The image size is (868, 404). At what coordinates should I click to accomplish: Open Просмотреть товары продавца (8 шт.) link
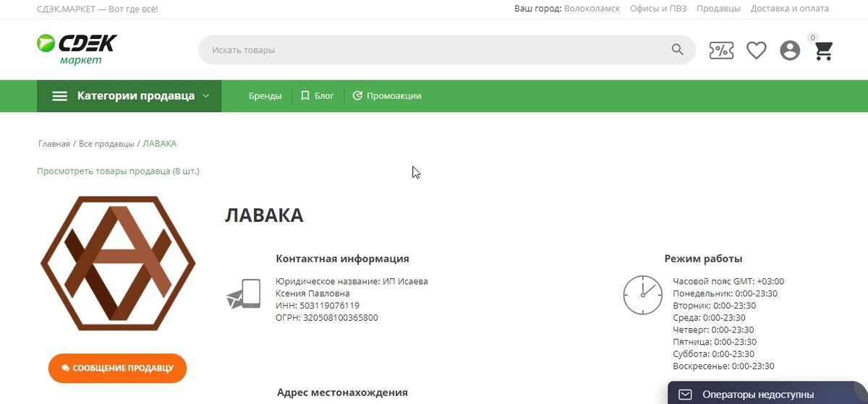point(118,171)
